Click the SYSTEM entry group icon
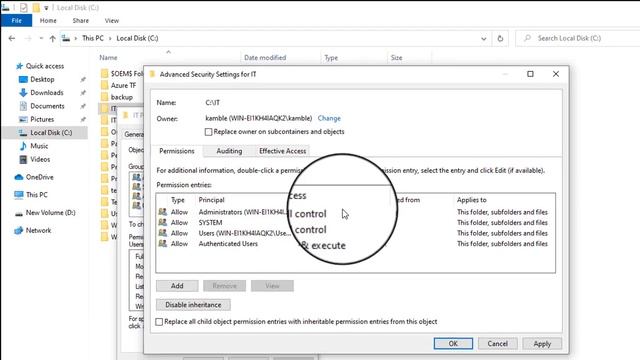This screenshot has width=640, height=360. pos(162,222)
